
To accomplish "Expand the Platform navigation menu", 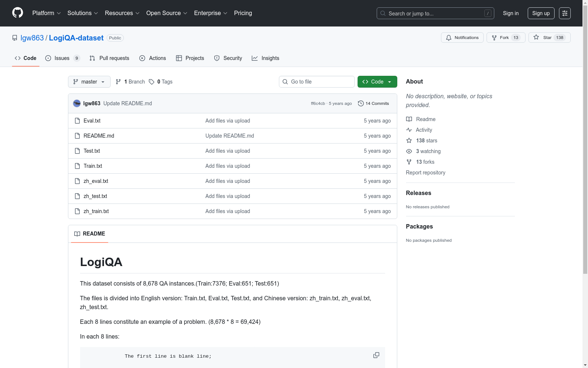I will click(46, 13).
